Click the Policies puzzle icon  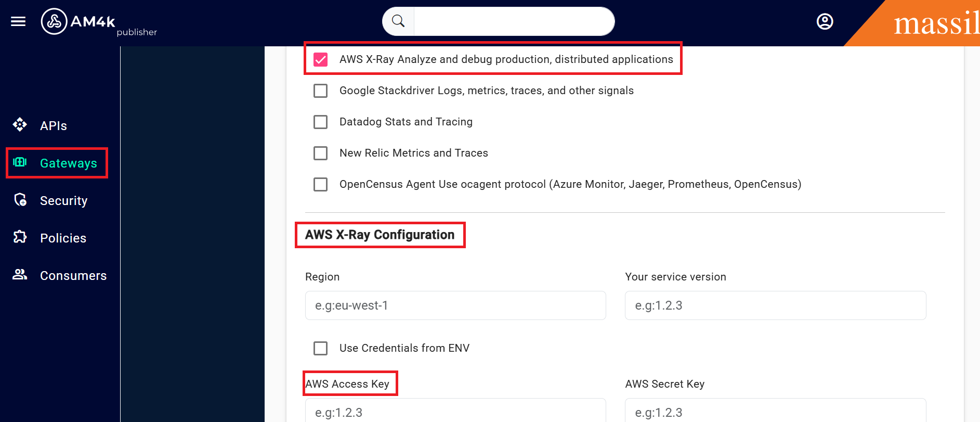pos(20,237)
